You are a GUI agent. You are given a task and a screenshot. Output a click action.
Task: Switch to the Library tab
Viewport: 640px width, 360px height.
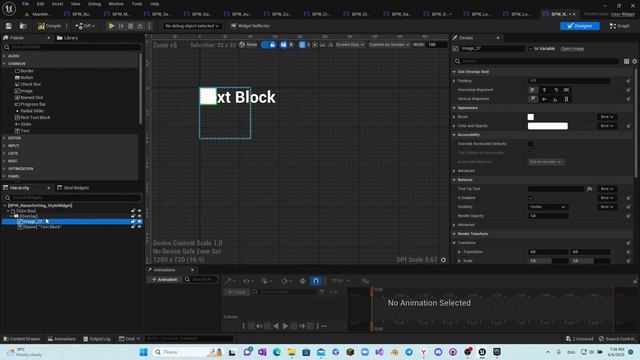67,38
